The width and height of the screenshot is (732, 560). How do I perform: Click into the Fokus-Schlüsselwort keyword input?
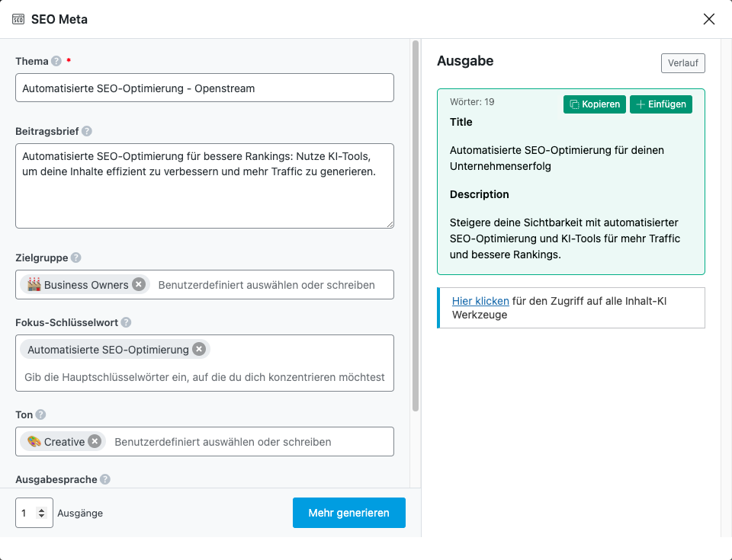coord(204,377)
